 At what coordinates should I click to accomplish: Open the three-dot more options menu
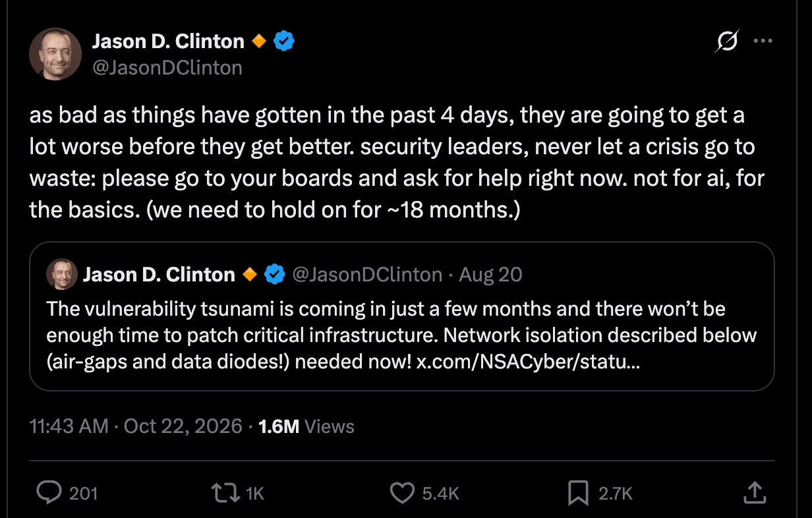(x=763, y=41)
